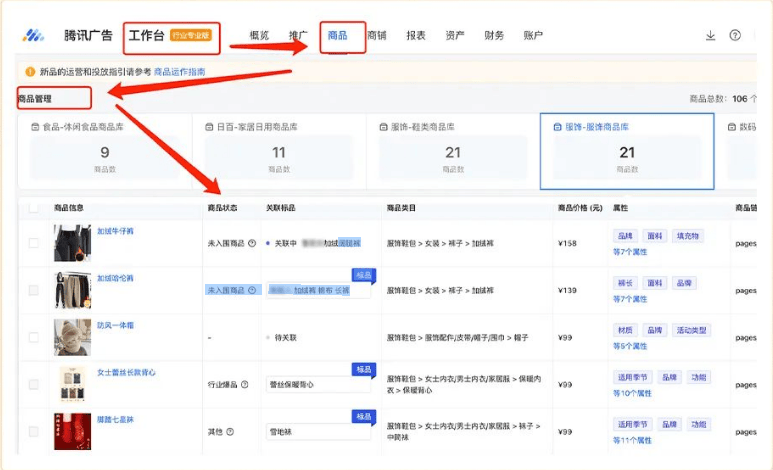Open the 加绒哈伦裤 product link
This screenshot has height=470, width=773.
[x=115, y=278]
